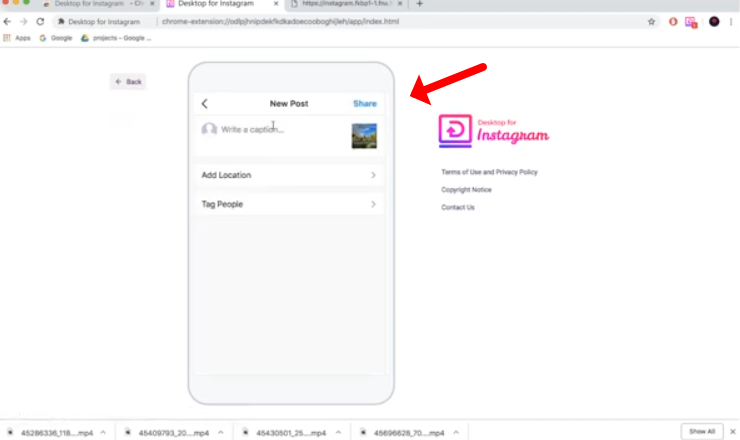Viewport: 740px width, 440px height.
Task: Open the Copyright Notice link
Action: [x=466, y=190]
